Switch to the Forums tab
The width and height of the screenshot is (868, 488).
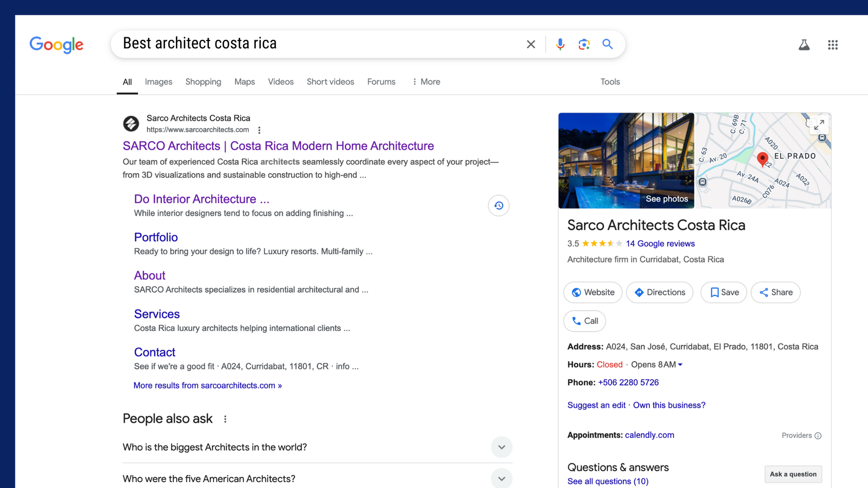[x=381, y=82]
